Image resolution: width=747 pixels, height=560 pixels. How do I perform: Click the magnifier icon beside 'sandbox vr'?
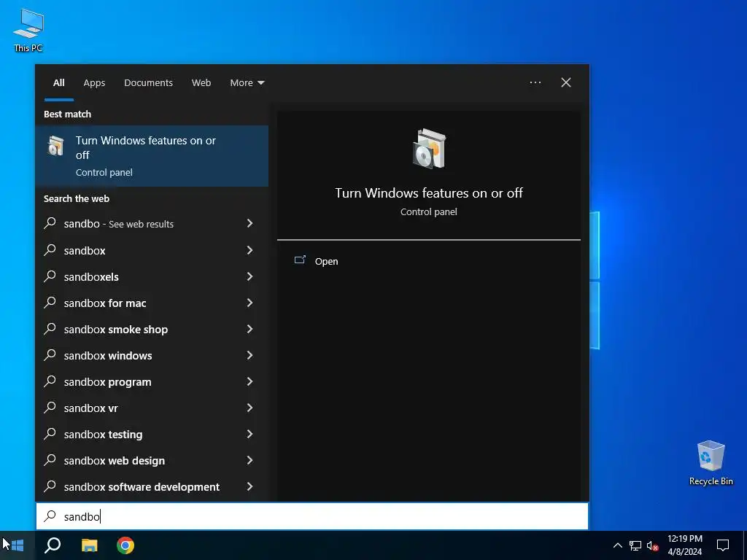50,407
